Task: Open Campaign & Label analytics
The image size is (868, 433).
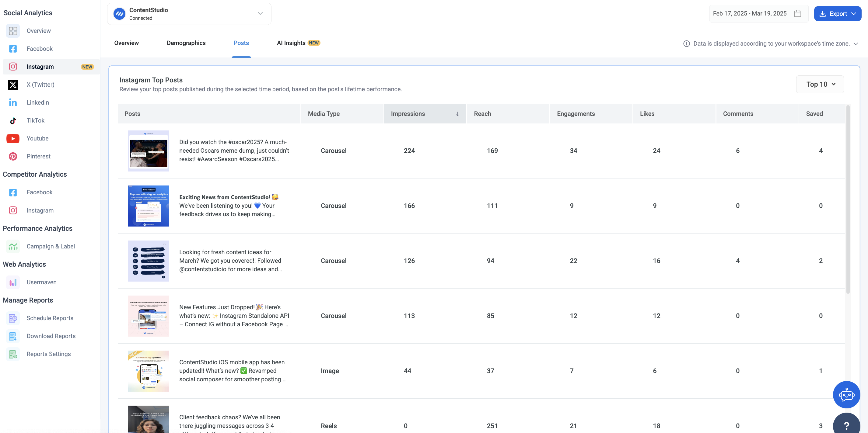Action: [51, 246]
